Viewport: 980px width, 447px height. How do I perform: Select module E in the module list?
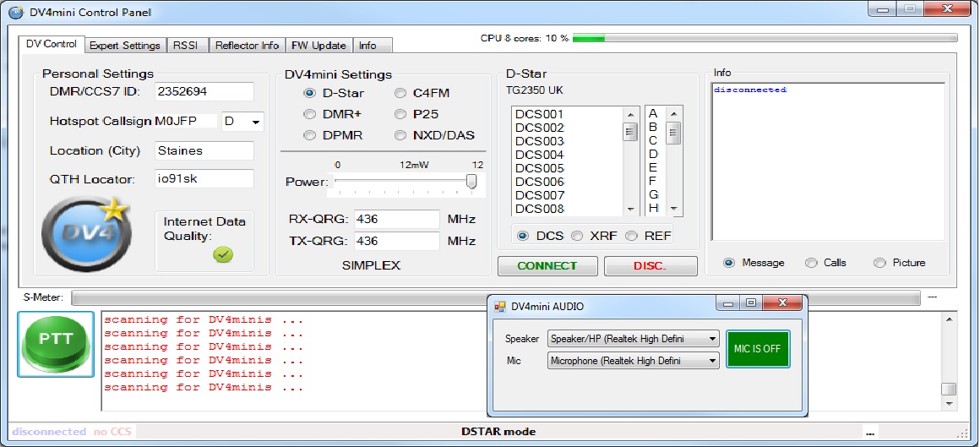(x=653, y=167)
